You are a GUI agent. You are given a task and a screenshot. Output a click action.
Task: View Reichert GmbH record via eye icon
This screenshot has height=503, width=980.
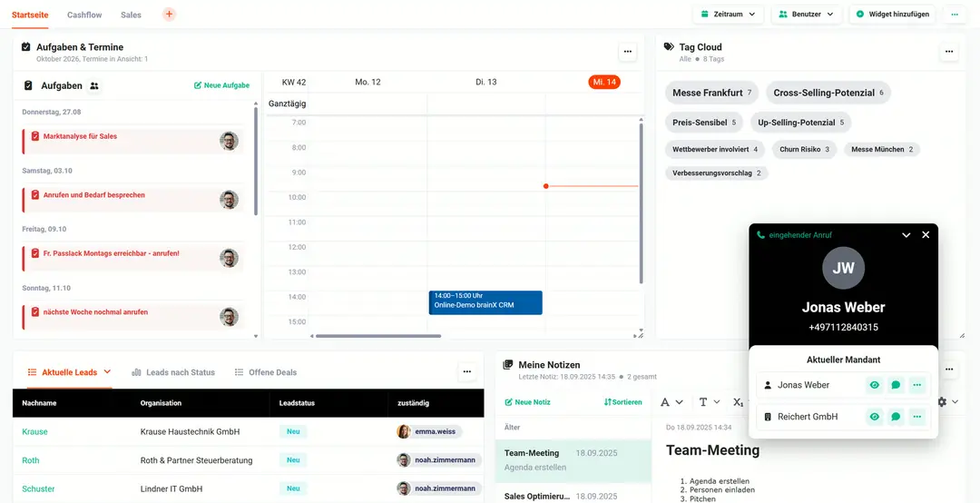click(x=875, y=416)
